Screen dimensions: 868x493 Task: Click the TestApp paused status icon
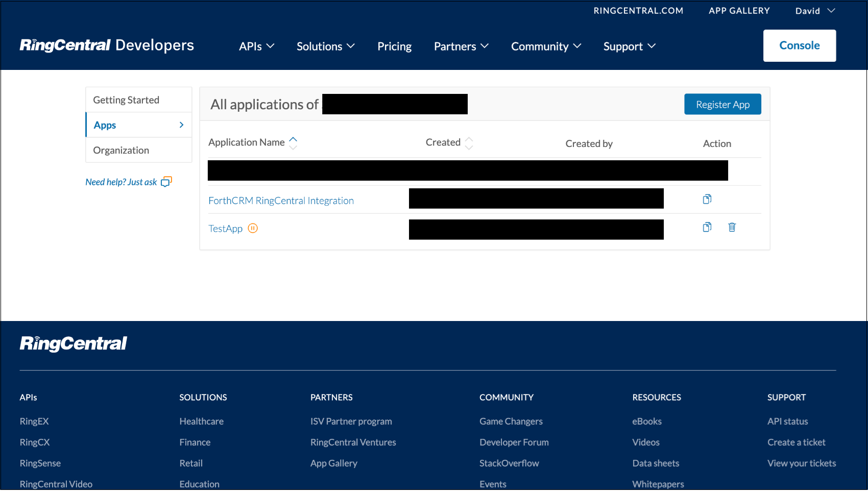[x=253, y=228]
